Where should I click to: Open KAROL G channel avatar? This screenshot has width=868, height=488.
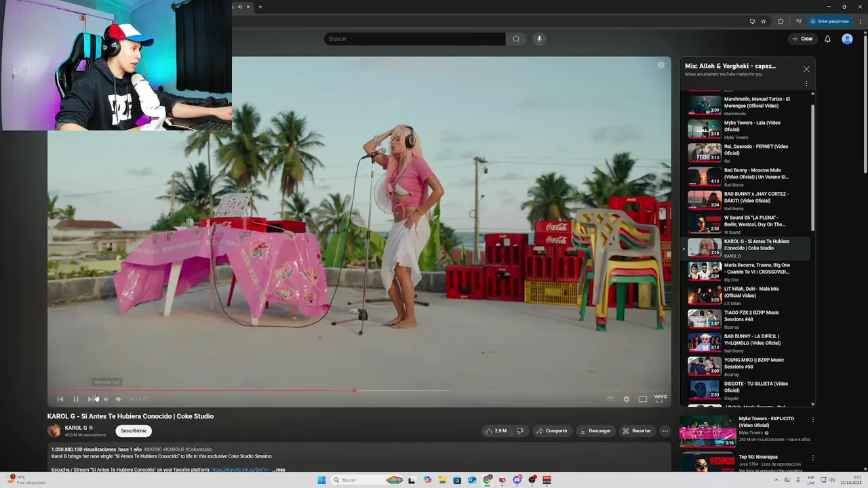click(x=54, y=430)
